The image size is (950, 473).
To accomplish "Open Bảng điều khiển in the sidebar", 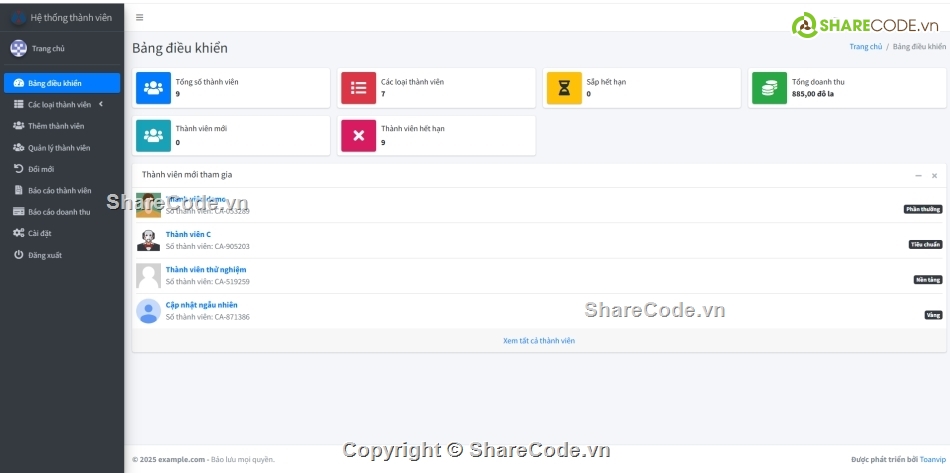I will tap(62, 83).
